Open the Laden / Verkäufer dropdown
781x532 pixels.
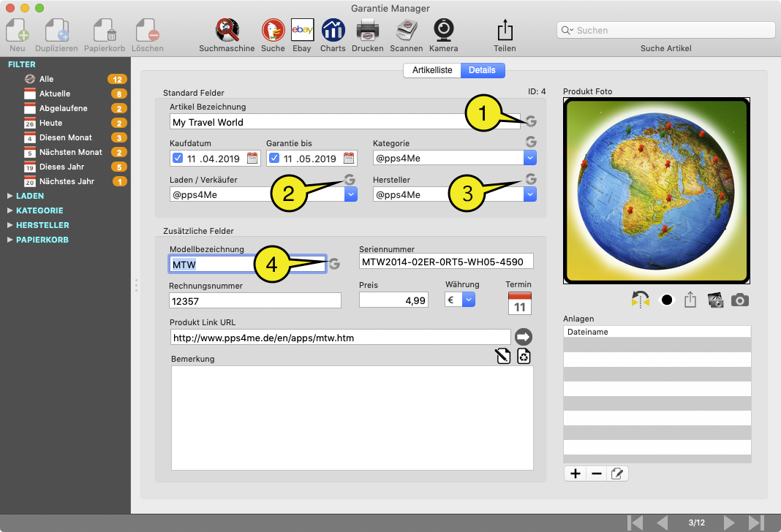pyautogui.click(x=351, y=194)
